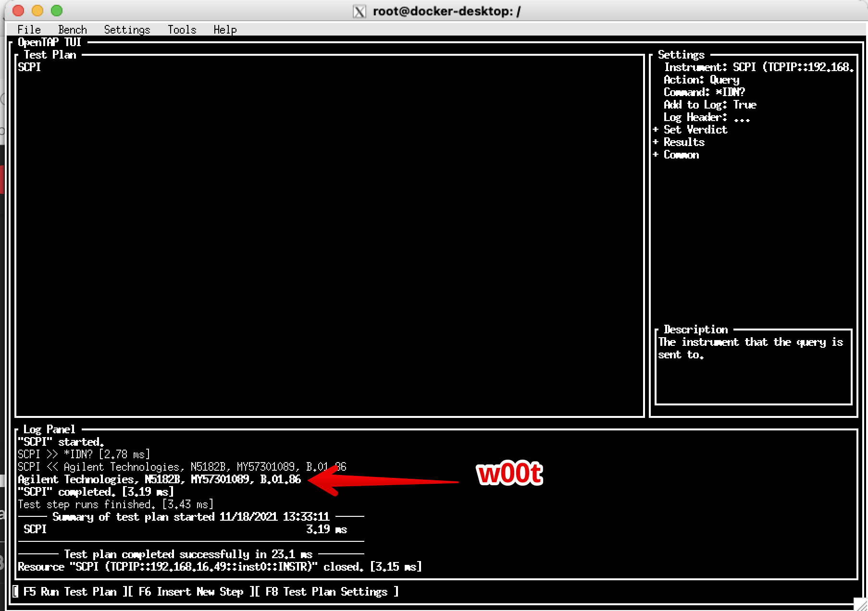Open the Tools menu
Screen dimensions: 868x611
coord(182,30)
